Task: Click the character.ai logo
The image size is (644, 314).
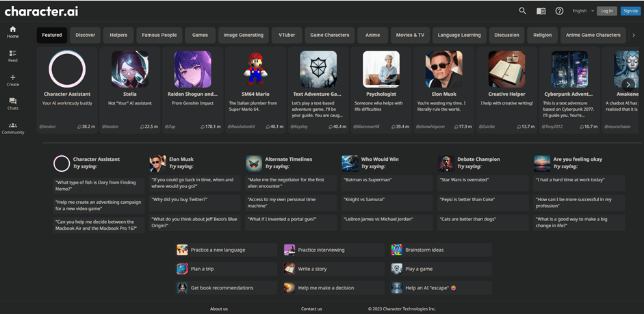Action: (x=41, y=12)
